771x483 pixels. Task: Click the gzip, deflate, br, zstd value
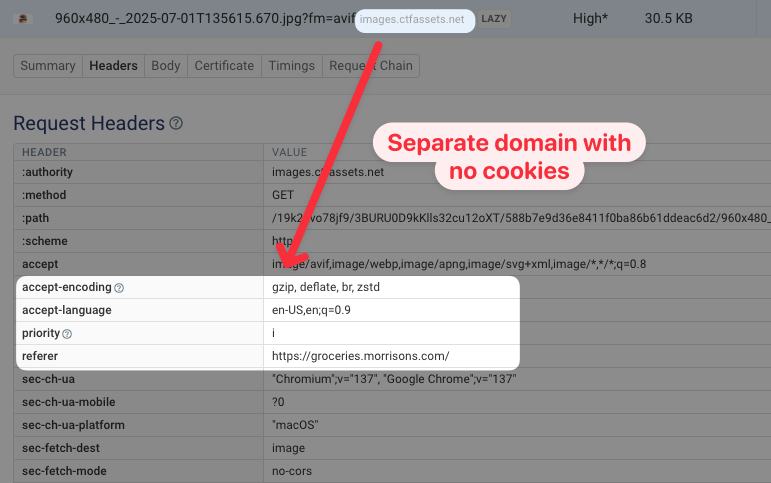point(326,287)
